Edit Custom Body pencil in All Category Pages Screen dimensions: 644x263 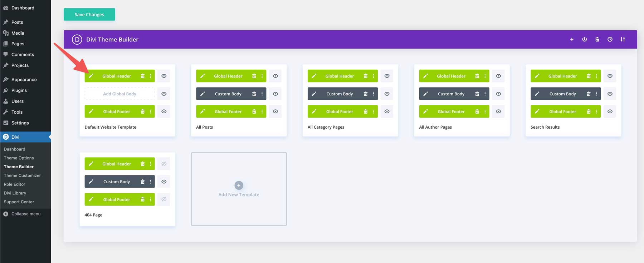tap(314, 94)
